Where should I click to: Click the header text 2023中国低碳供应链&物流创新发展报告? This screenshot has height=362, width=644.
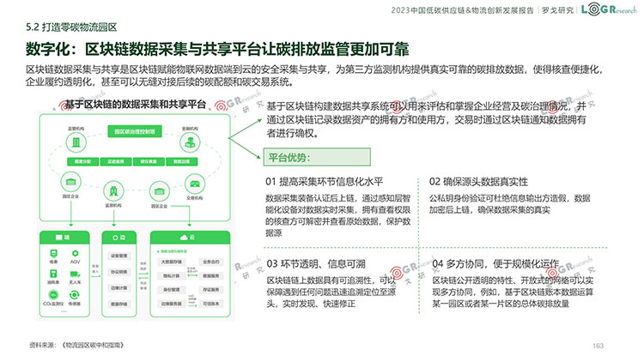[463, 9]
